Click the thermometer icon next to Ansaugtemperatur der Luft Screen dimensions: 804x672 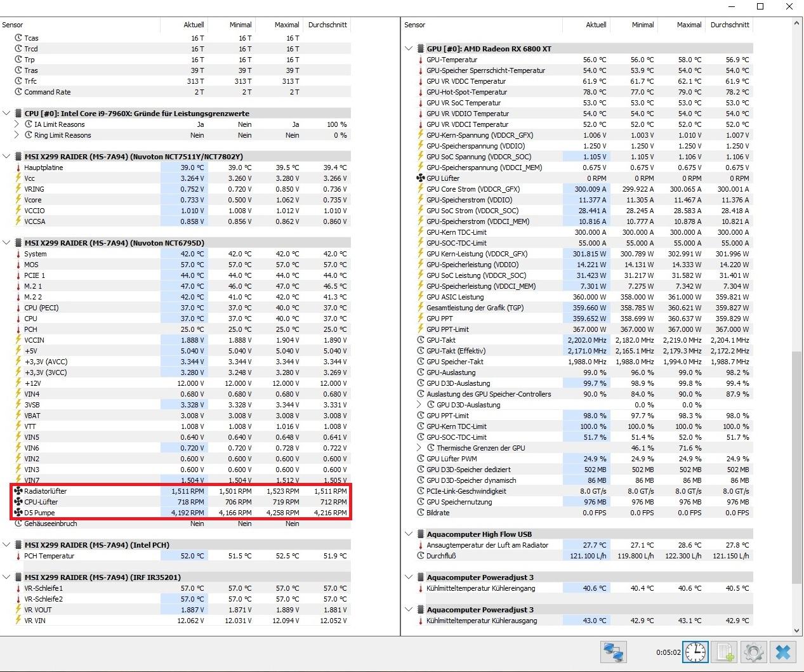421,545
